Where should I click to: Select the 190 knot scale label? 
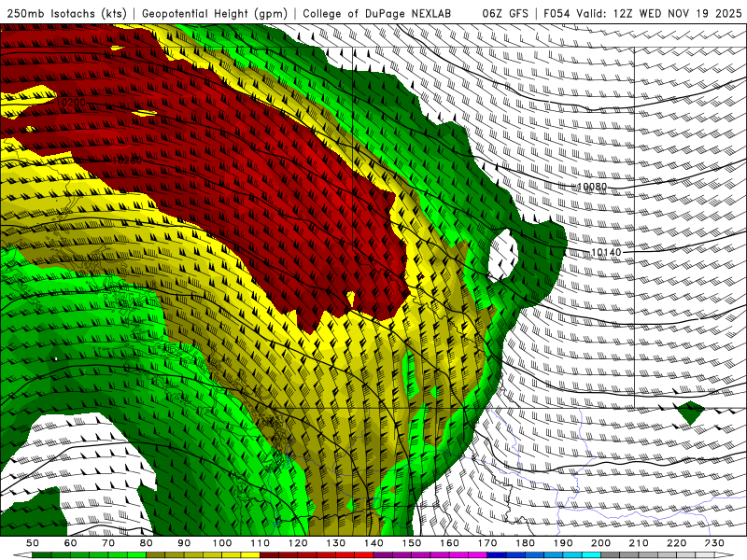tap(563, 543)
